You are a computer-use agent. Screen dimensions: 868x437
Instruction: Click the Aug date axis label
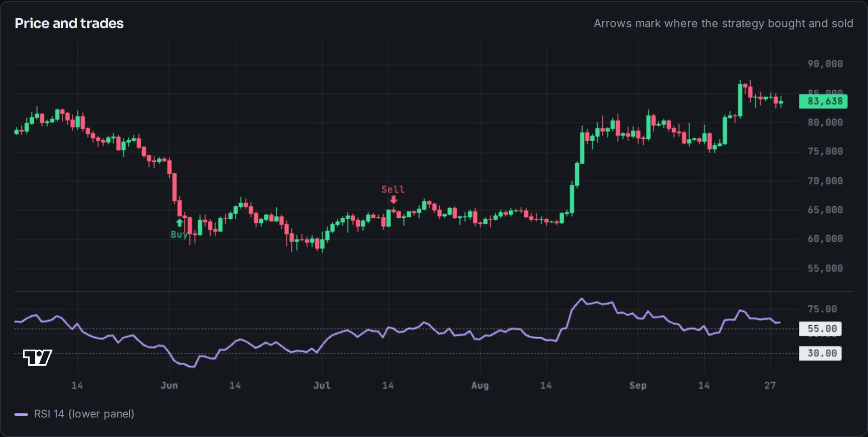[480, 385]
